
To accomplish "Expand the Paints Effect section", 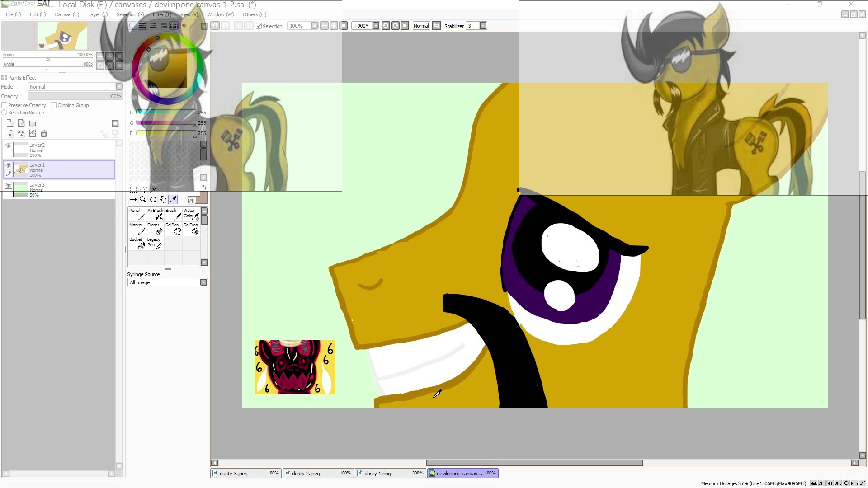I will tap(5, 78).
